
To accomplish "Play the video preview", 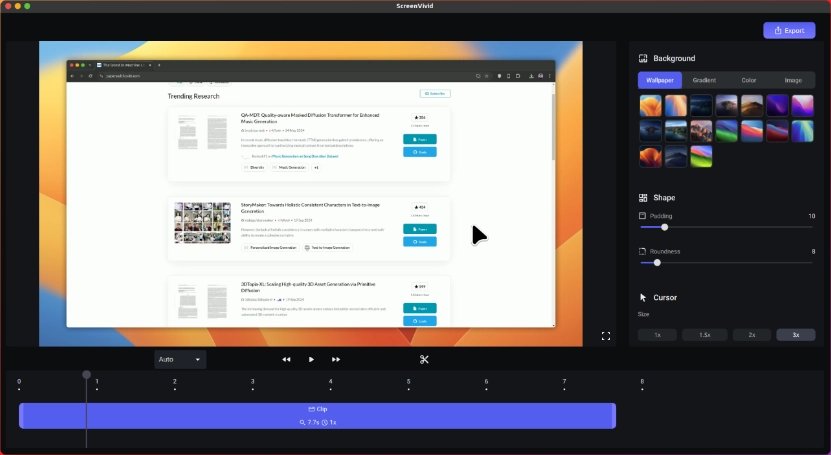I will click(311, 359).
